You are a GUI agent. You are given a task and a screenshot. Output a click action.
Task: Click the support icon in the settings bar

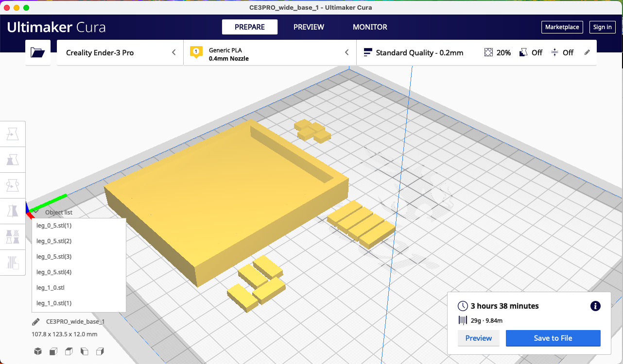click(523, 52)
